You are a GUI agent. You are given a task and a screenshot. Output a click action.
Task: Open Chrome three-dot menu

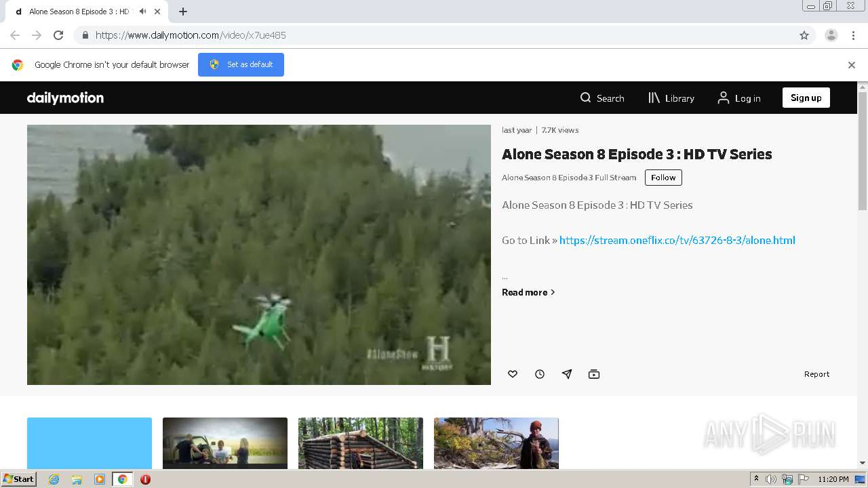(854, 35)
